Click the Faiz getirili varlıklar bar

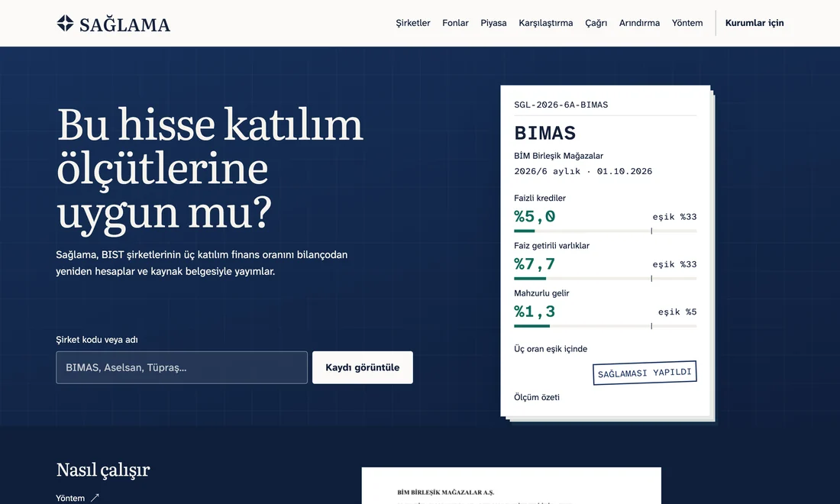[606, 279]
